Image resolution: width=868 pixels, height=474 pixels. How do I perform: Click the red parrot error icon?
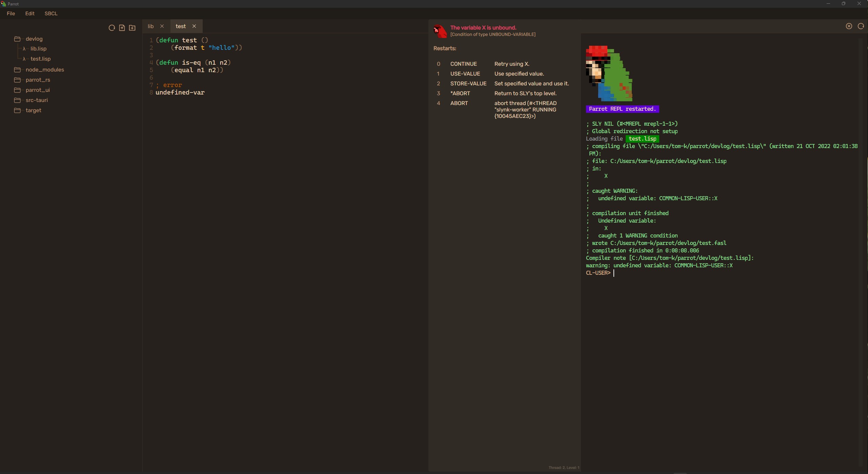[x=440, y=31]
